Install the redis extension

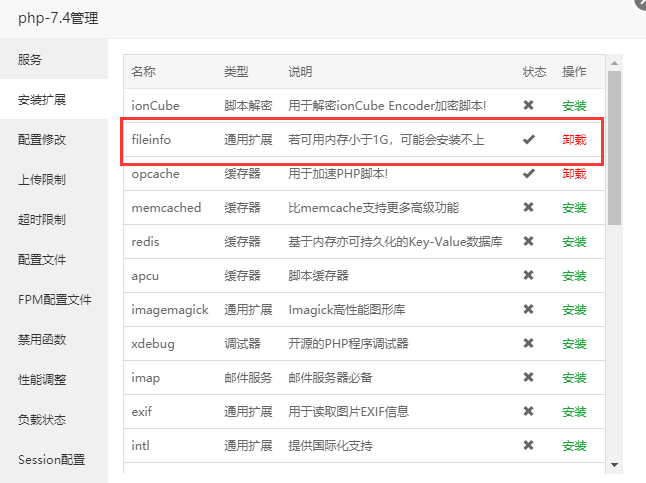[574, 242]
